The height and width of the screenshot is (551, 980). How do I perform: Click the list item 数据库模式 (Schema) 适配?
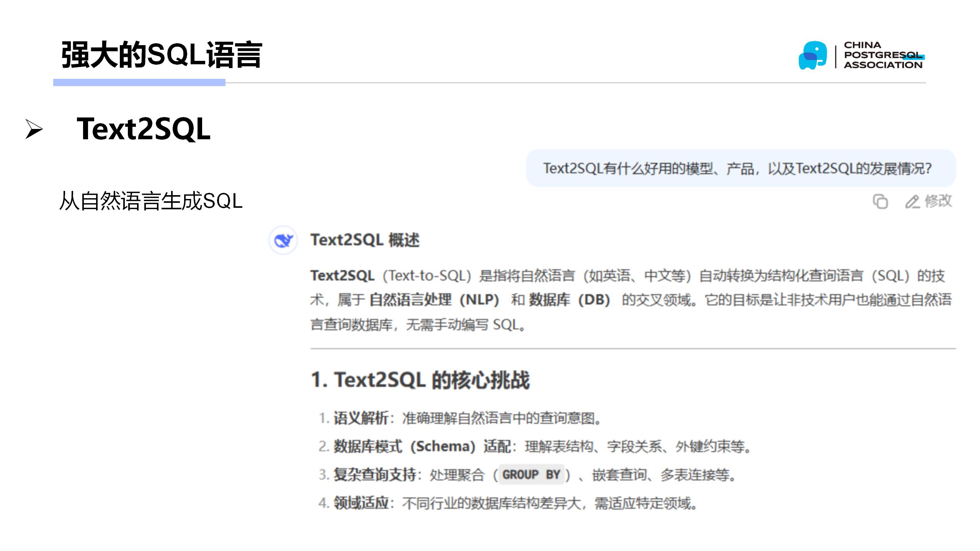pyautogui.click(x=422, y=447)
